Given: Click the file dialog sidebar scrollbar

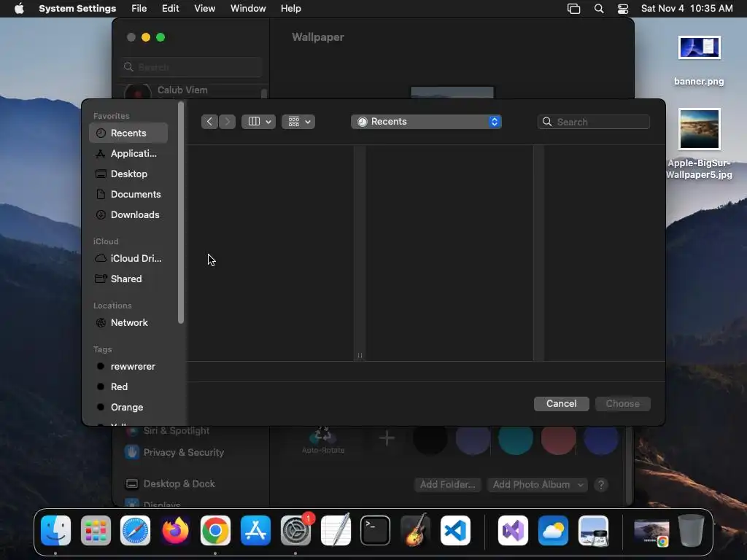Looking at the screenshot, I should pyautogui.click(x=181, y=214).
